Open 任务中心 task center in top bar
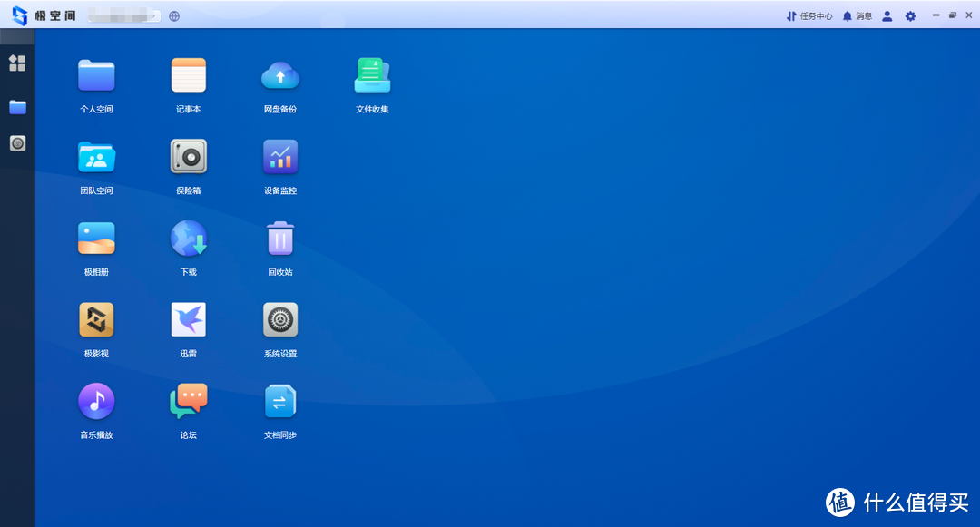 click(809, 16)
